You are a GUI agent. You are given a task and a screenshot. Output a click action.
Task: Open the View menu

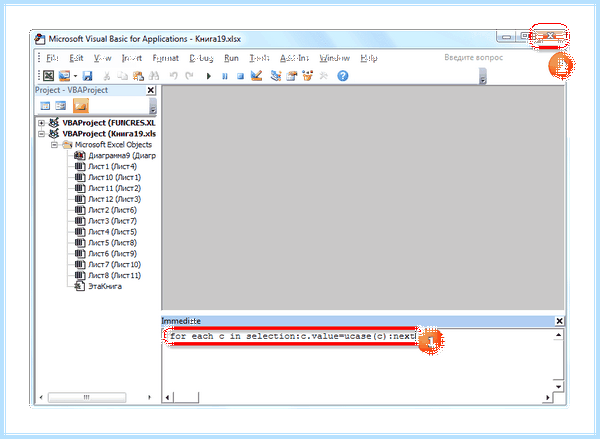point(103,58)
